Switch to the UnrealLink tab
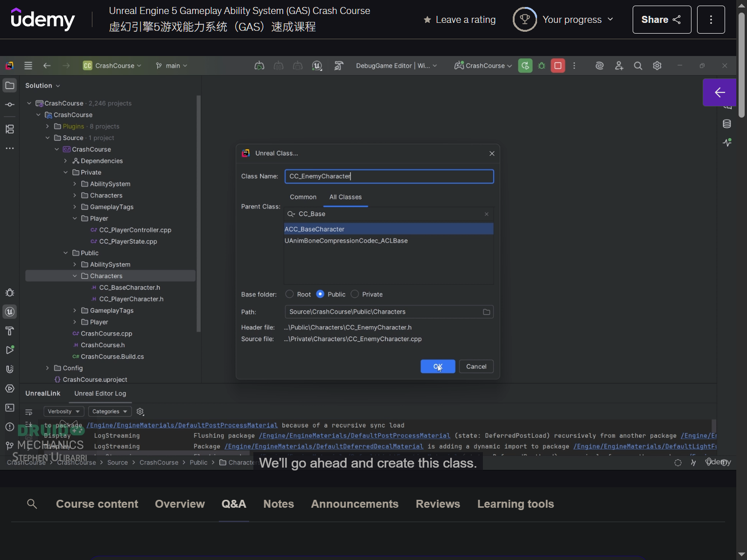This screenshot has height=560, width=747. [43, 393]
